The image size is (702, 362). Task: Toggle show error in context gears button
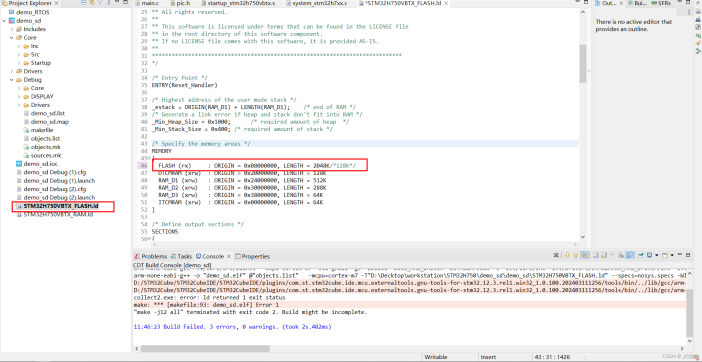coord(585,256)
